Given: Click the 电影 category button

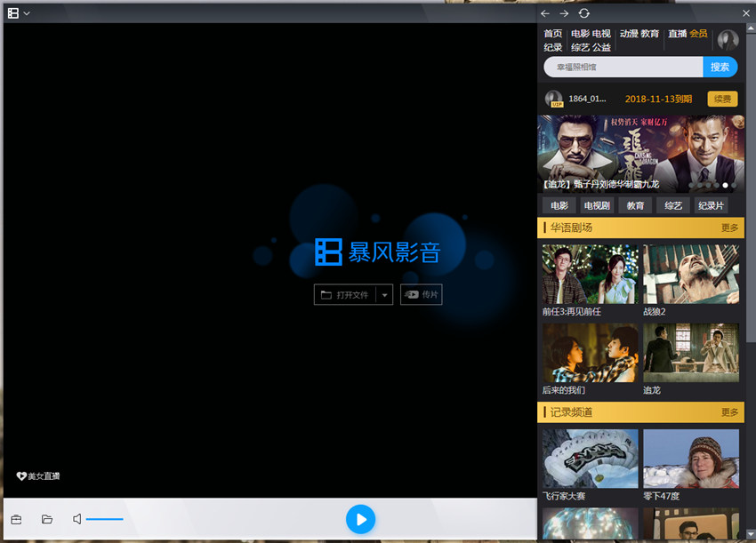Looking at the screenshot, I should (559, 205).
